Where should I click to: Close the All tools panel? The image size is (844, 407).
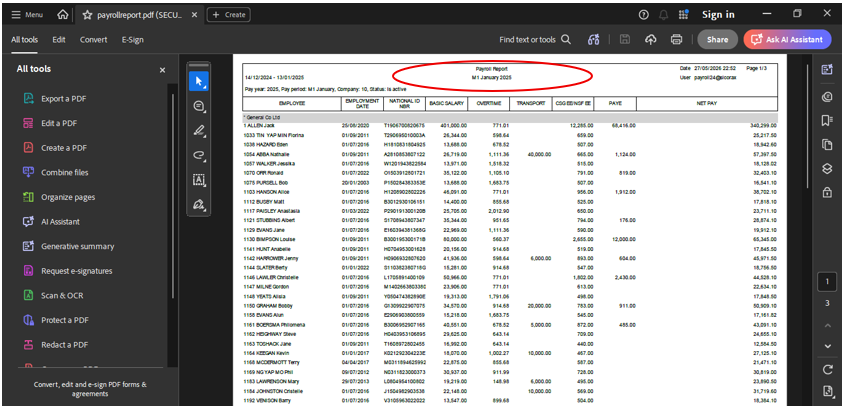(x=163, y=71)
